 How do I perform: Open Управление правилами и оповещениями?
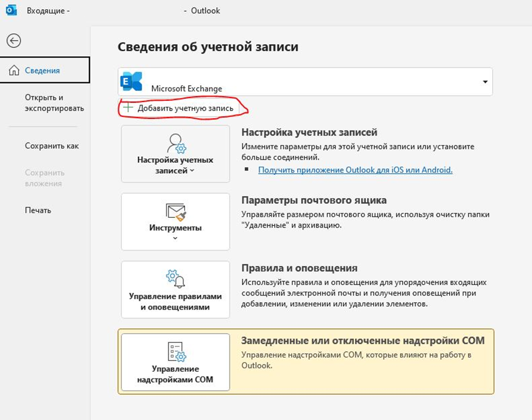tap(175, 289)
